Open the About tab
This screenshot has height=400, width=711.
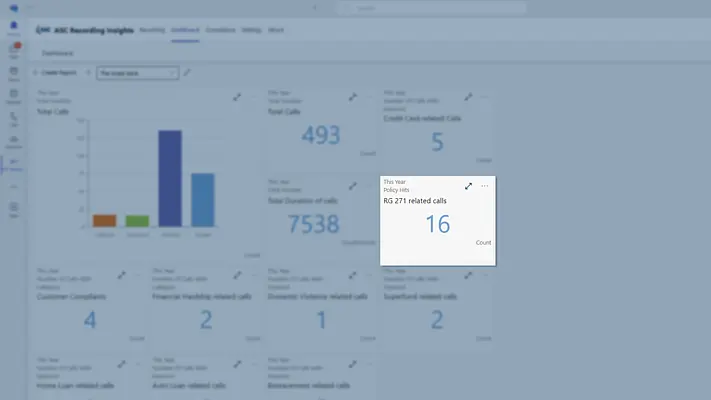pos(276,30)
